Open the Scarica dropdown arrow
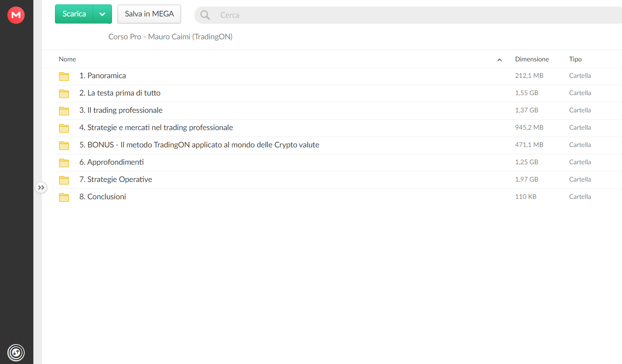This screenshot has width=622, height=364. 103,14
